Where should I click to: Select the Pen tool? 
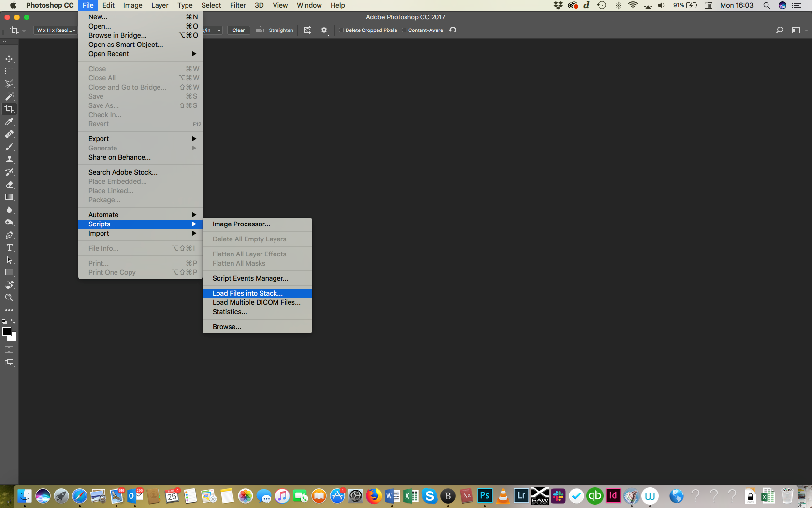9,235
